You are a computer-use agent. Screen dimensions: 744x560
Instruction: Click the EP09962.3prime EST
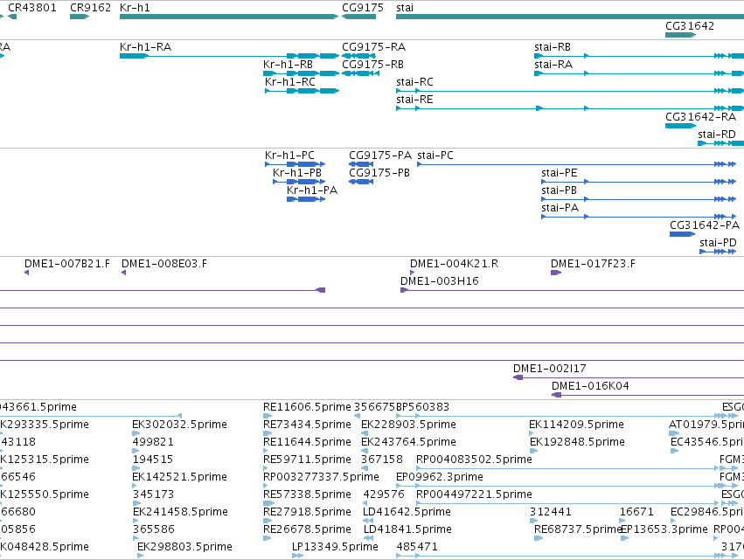click(567, 486)
